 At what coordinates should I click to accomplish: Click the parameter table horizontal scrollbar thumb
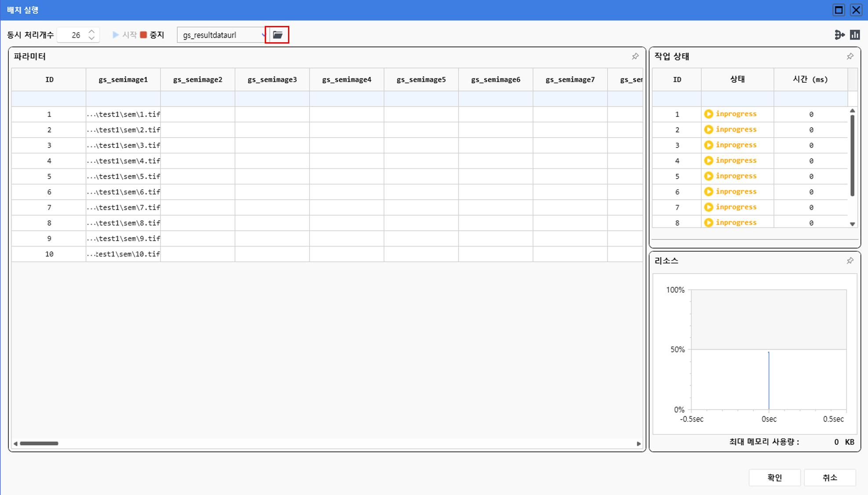[39, 444]
